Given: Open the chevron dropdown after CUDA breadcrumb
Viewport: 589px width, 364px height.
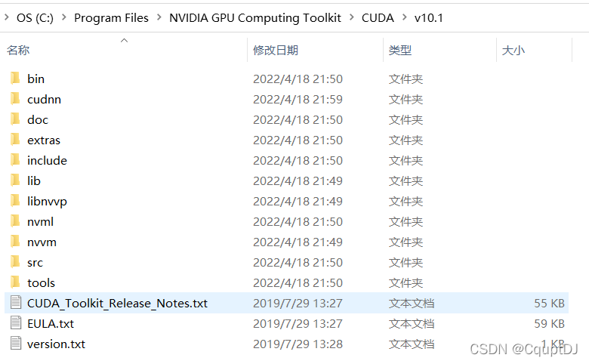Looking at the screenshot, I should click(x=404, y=17).
